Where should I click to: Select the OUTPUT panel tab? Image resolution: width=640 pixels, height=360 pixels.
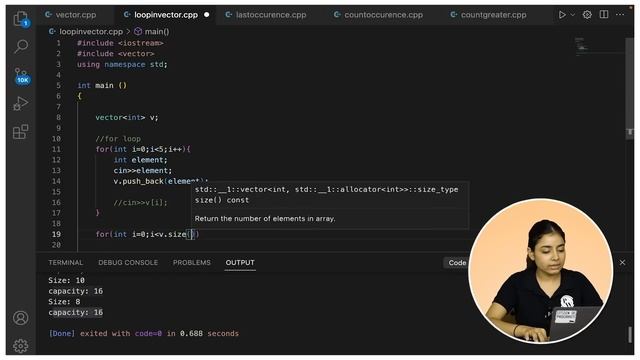(240, 262)
